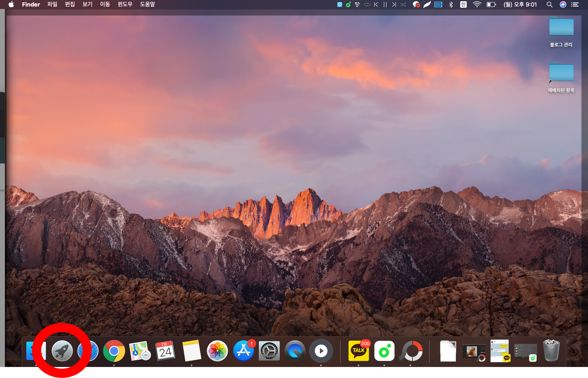588x378 pixels.
Task: Open QuickTime Player in the Dock
Action: [295, 351]
